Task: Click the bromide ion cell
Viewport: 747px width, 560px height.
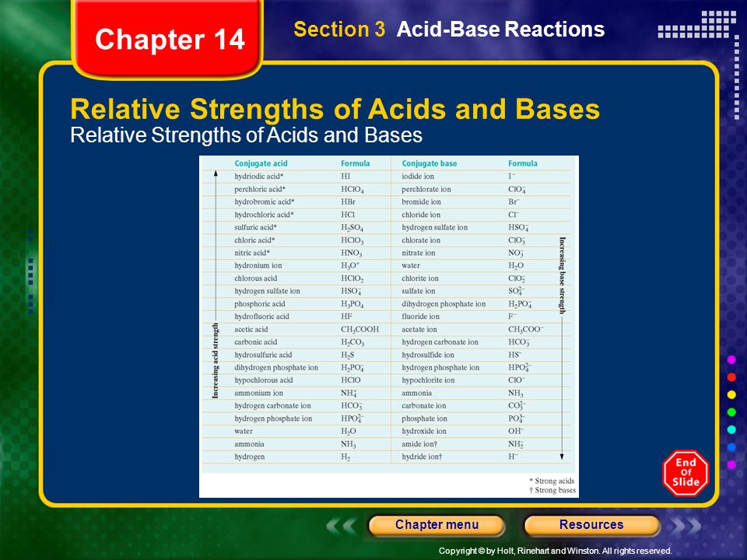Action: (x=421, y=202)
